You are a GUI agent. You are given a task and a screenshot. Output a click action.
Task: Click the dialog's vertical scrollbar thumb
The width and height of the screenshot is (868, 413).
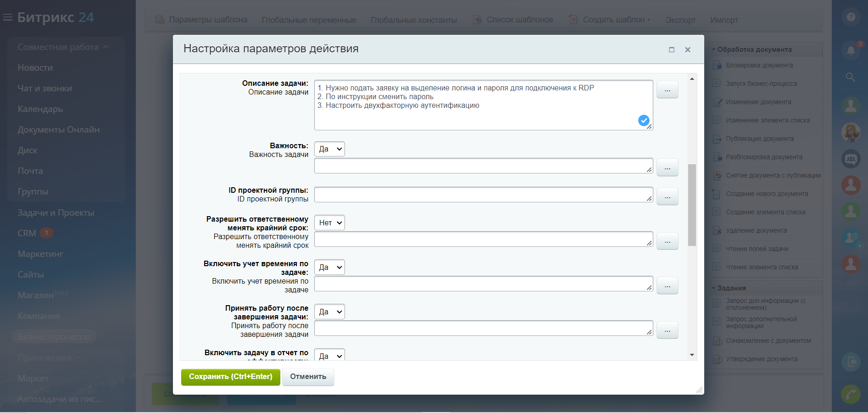(x=692, y=205)
